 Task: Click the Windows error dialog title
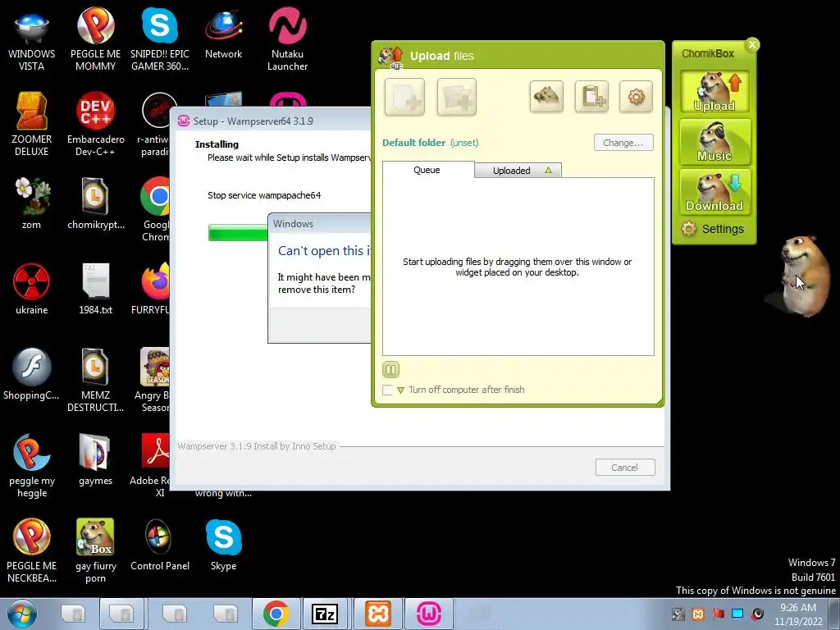293,224
